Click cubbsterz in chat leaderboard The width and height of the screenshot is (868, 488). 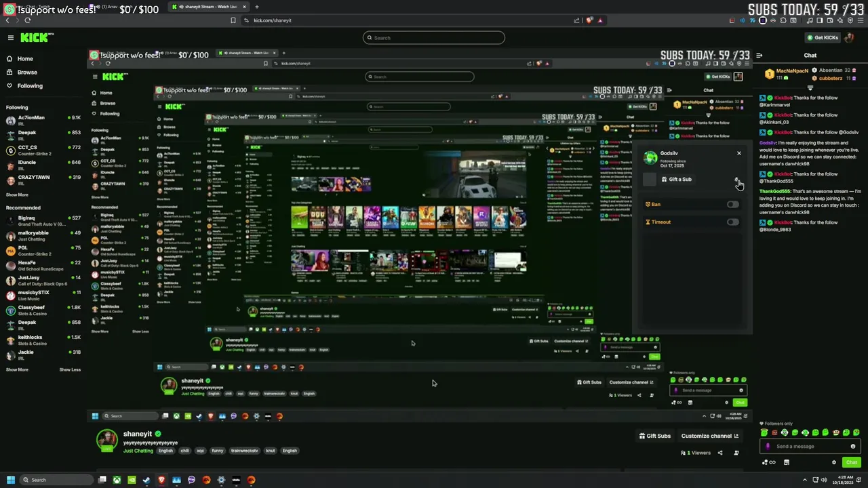click(x=831, y=79)
